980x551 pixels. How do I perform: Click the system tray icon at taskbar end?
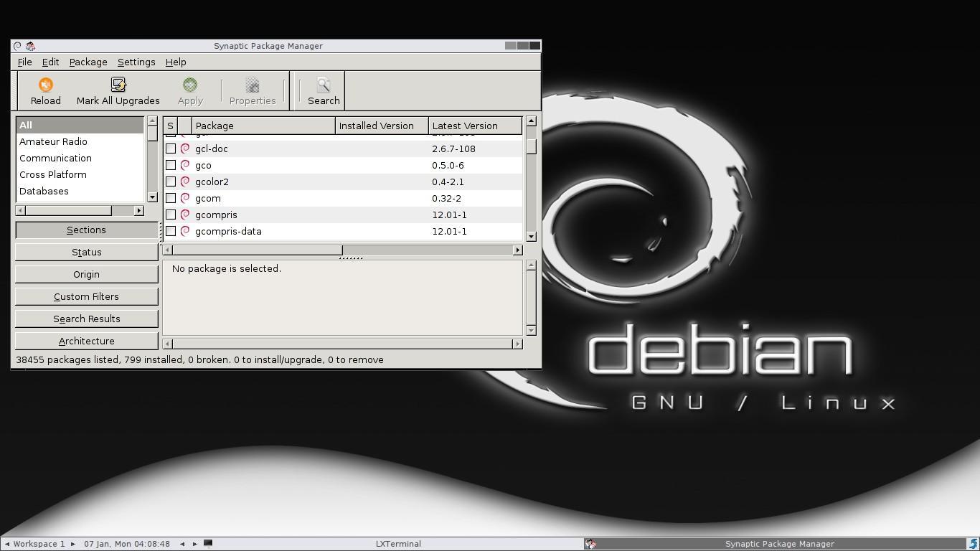[x=974, y=544]
